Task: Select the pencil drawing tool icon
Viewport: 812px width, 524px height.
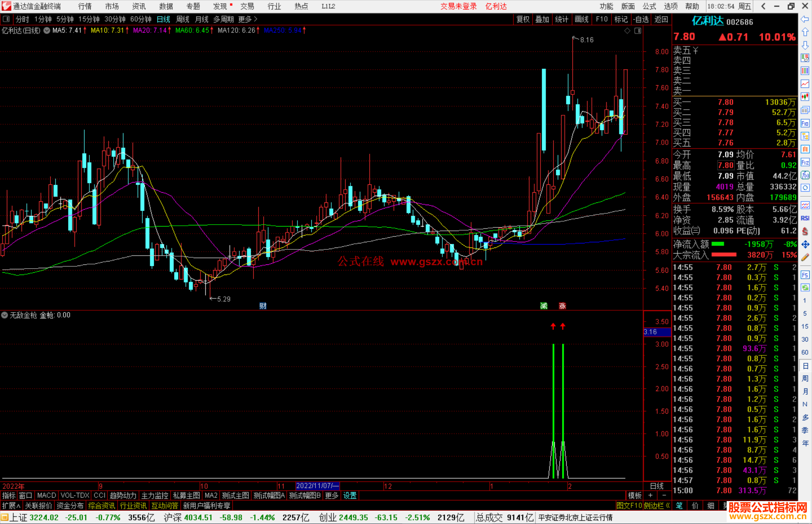Action: (805, 257)
